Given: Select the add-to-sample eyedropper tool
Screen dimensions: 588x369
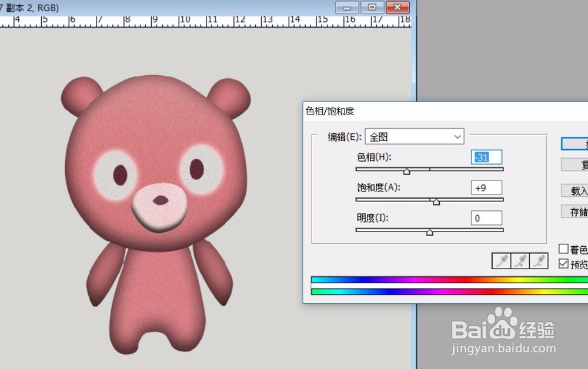Looking at the screenshot, I should click(520, 260).
